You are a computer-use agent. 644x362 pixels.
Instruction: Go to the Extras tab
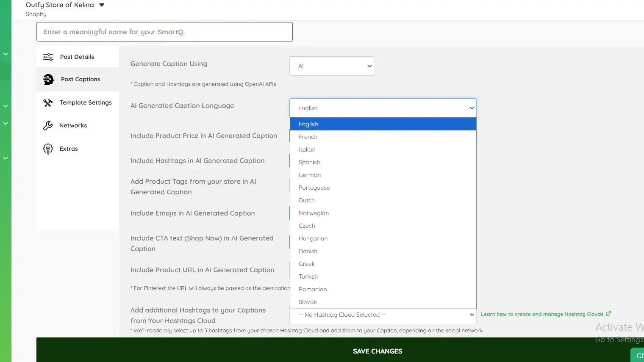[78, 149]
